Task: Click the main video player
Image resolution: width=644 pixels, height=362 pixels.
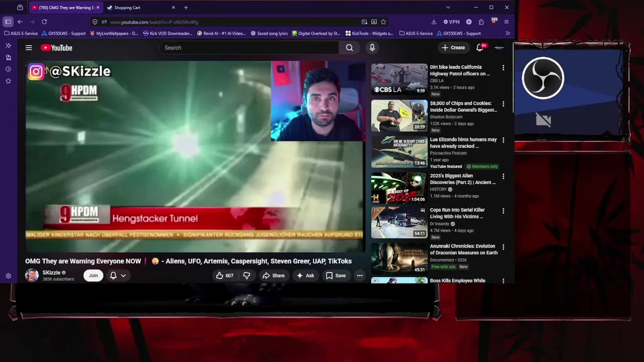Action: [x=195, y=156]
